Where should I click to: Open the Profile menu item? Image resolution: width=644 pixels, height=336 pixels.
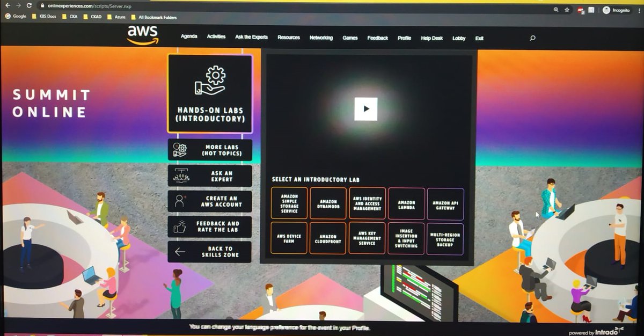[x=404, y=38]
